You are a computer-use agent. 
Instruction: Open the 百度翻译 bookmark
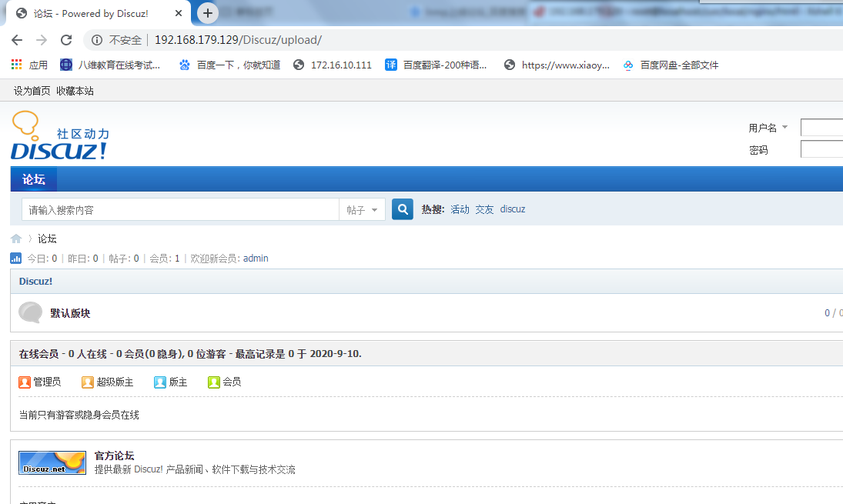tap(436, 65)
